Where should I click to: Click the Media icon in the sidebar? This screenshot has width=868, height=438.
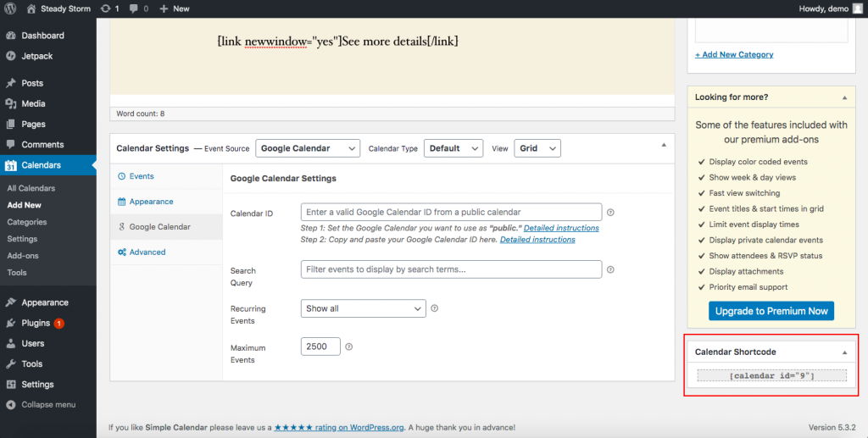[x=10, y=103]
